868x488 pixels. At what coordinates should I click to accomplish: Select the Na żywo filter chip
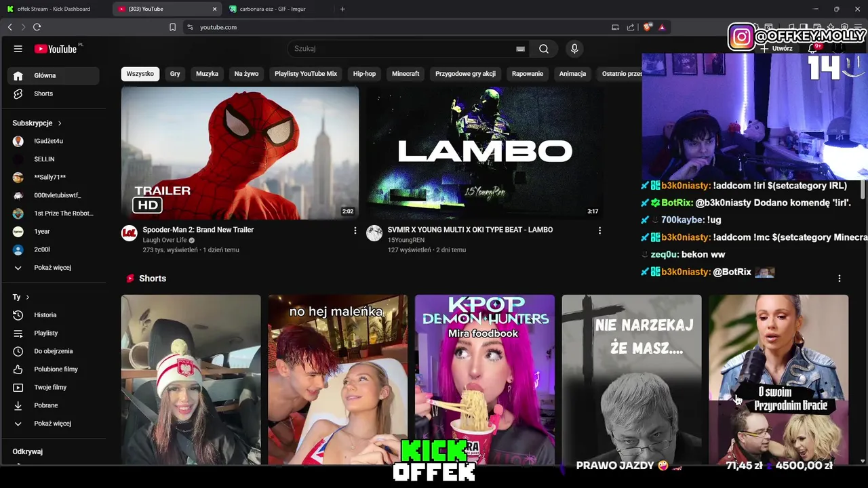pyautogui.click(x=246, y=74)
